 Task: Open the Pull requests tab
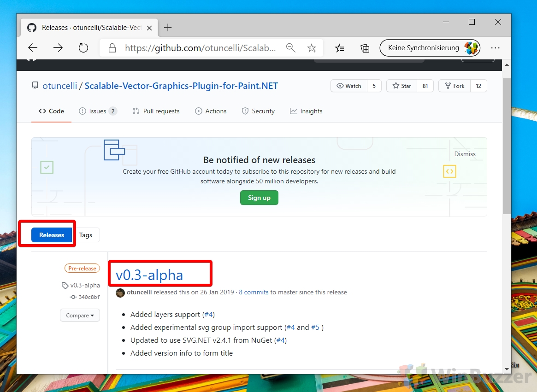156,111
